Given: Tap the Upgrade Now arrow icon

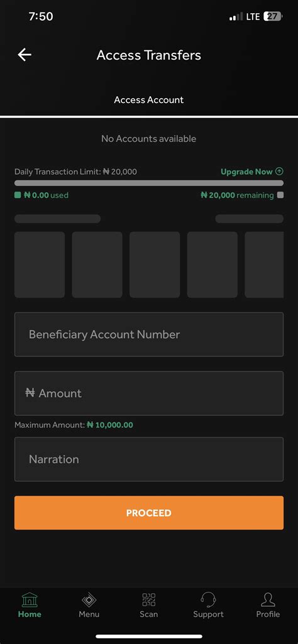Looking at the screenshot, I should pos(280,172).
